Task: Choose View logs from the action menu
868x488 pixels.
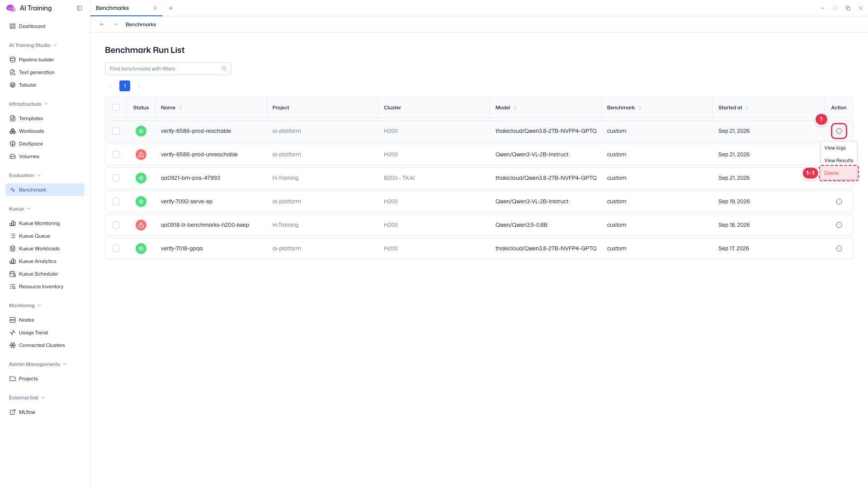Action: [839, 148]
